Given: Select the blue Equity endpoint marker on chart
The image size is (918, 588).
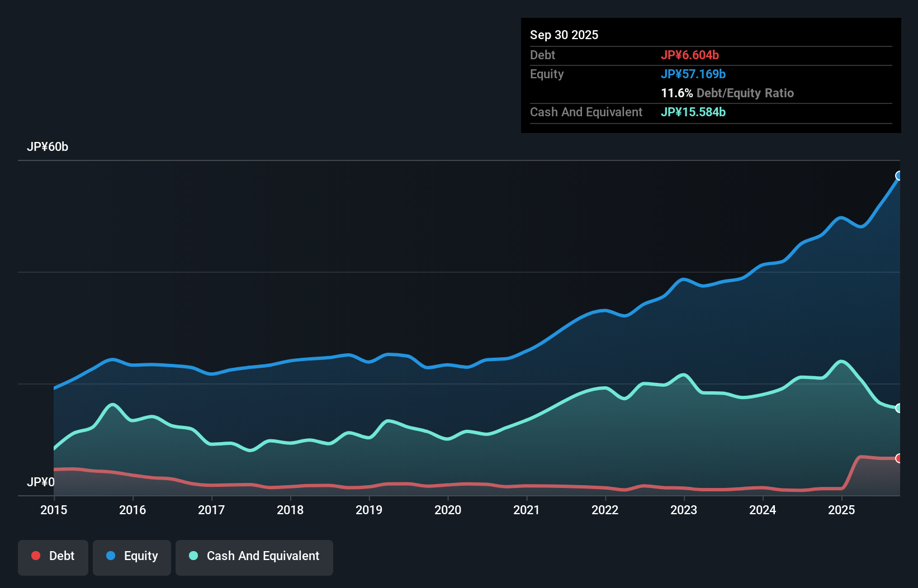Looking at the screenshot, I should point(899,176).
